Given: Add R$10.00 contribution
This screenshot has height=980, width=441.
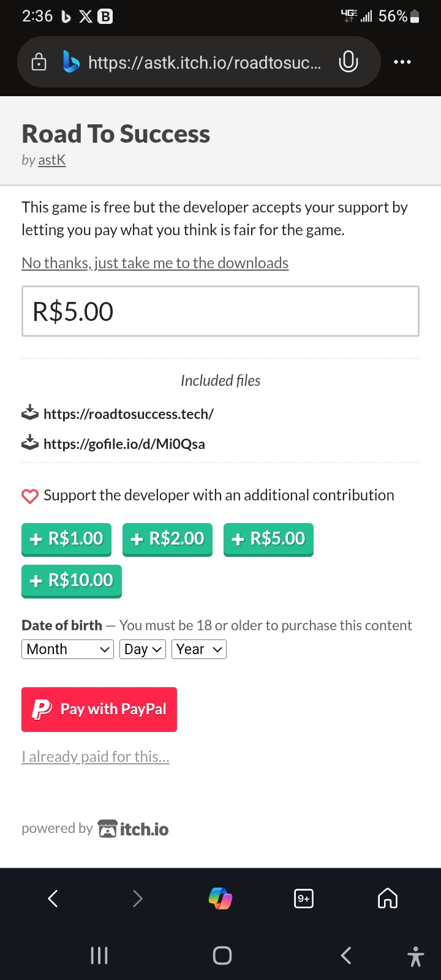Looking at the screenshot, I should pos(71,580).
